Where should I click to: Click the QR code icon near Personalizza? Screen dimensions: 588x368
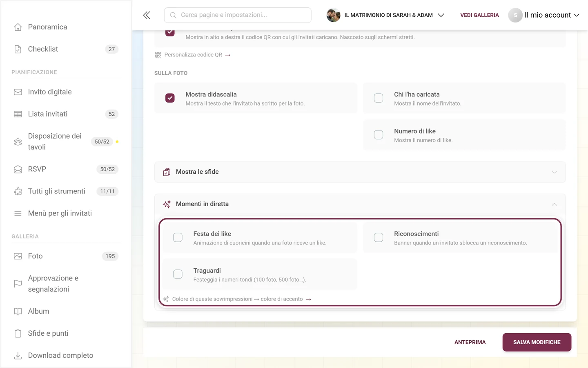tap(158, 55)
